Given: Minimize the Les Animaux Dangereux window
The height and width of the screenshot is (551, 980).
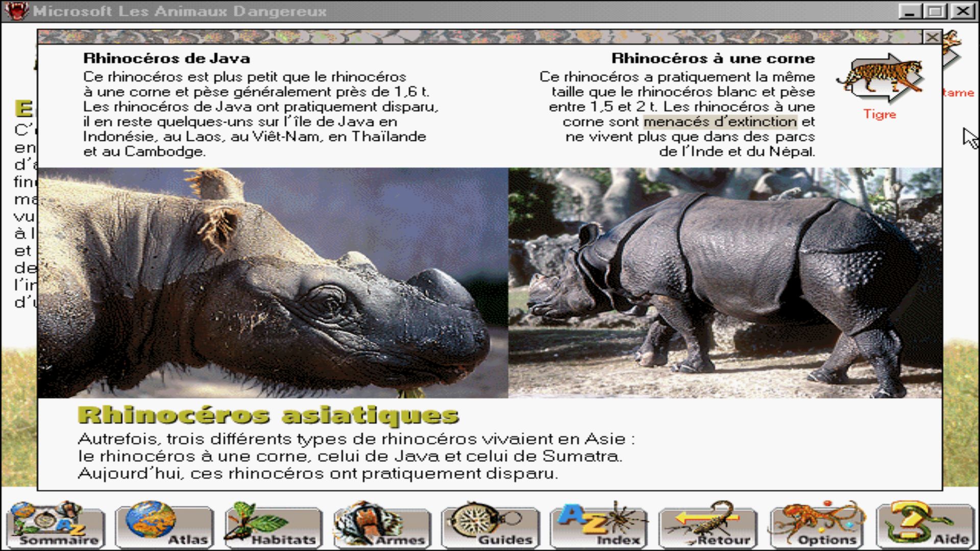Looking at the screenshot, I should (910, 11).
